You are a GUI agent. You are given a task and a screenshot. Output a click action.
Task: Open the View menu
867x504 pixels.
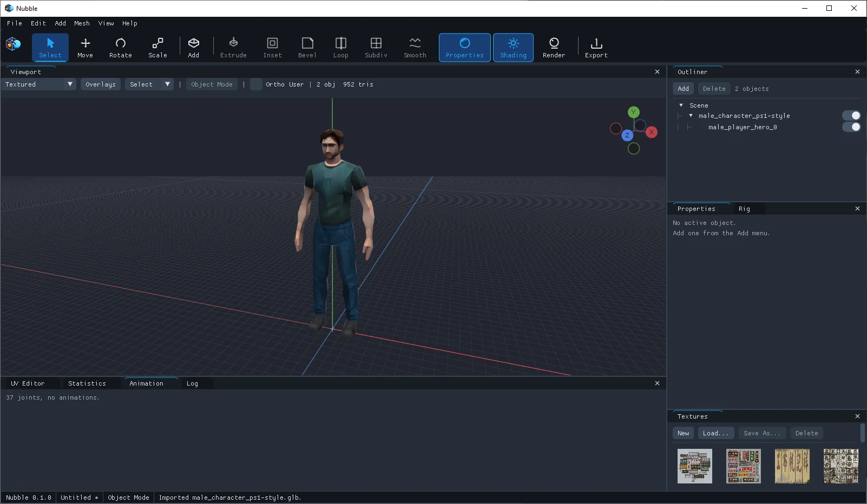[x=106, y=23]
